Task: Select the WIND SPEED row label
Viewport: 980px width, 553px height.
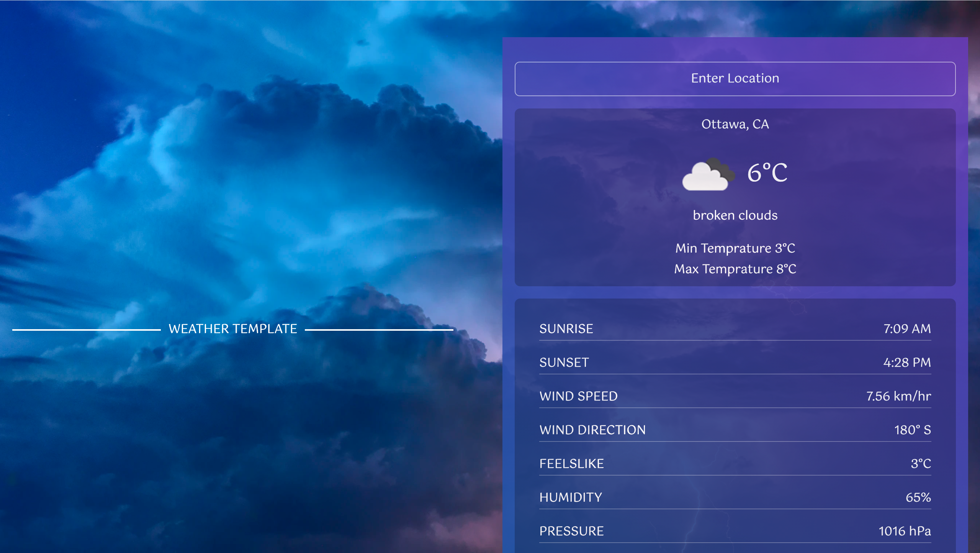Action: coord(578,396)
